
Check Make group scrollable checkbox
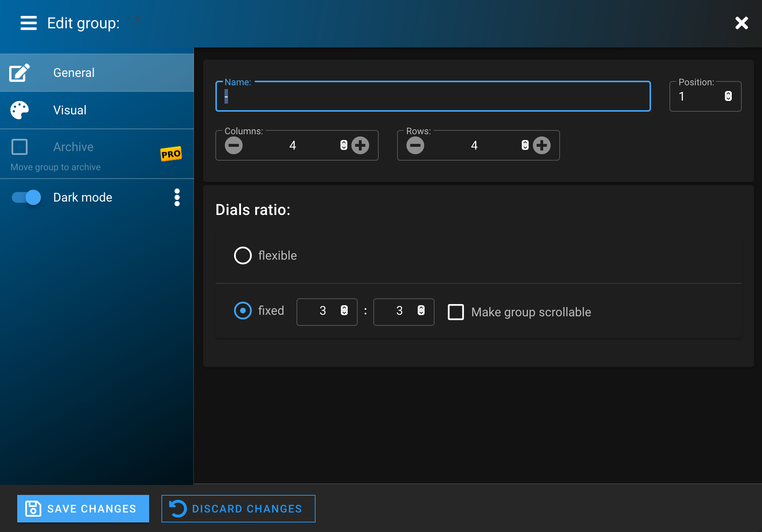click(x=456, y=312)
